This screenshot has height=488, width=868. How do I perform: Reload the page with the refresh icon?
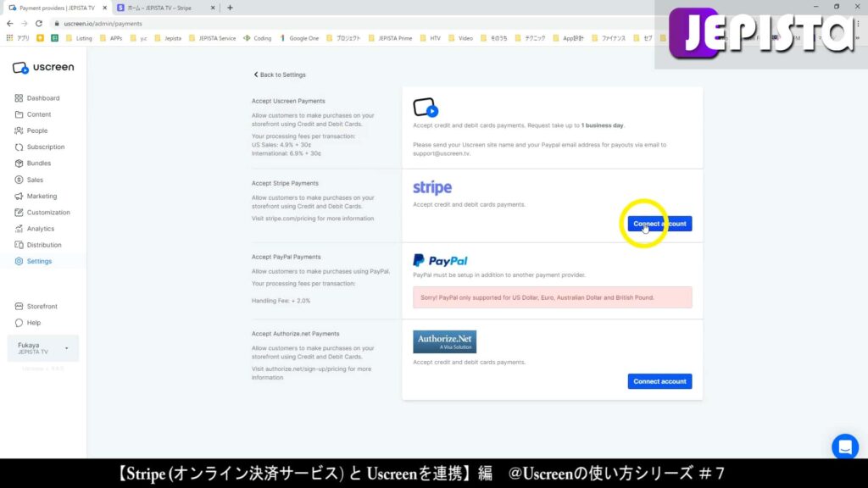coord(39,23)
